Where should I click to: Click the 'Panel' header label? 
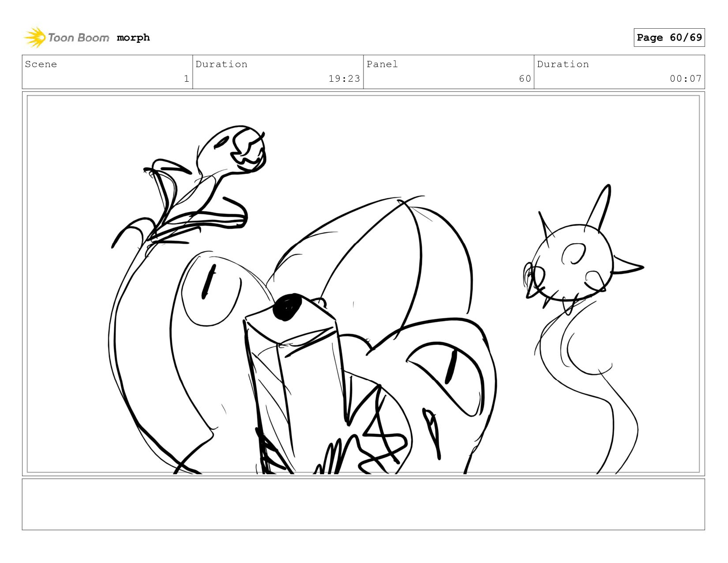pyautogui.click(x=382, y=64)
